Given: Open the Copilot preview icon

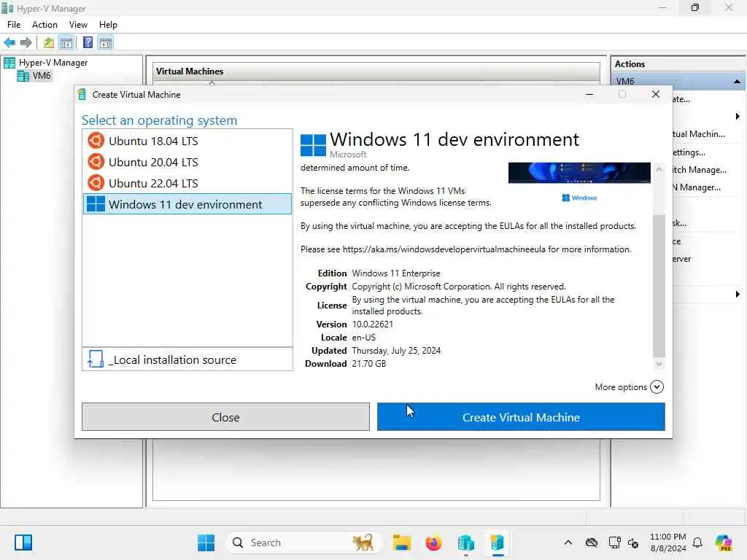Looking at the screenshot, I should [724, 542].
